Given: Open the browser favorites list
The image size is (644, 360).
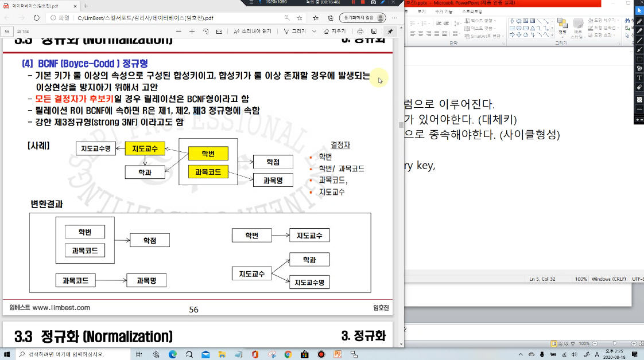Looking at the screenshot, I should 316,18.
